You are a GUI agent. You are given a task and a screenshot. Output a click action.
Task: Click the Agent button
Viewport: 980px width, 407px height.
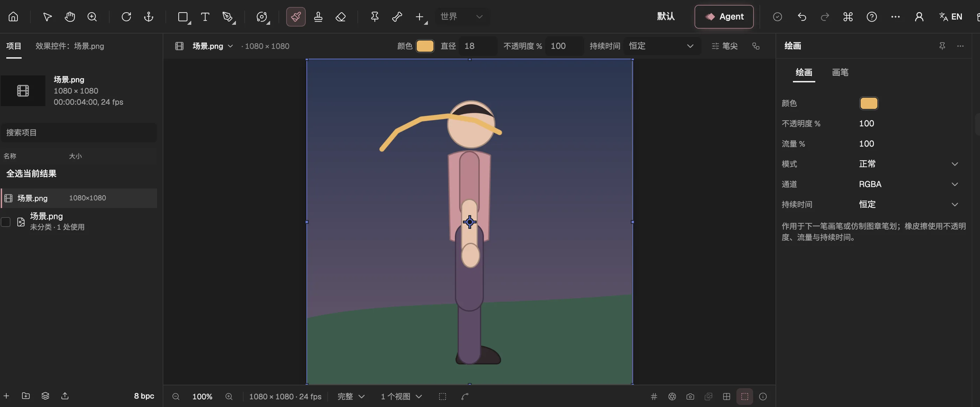coord(724,17)
